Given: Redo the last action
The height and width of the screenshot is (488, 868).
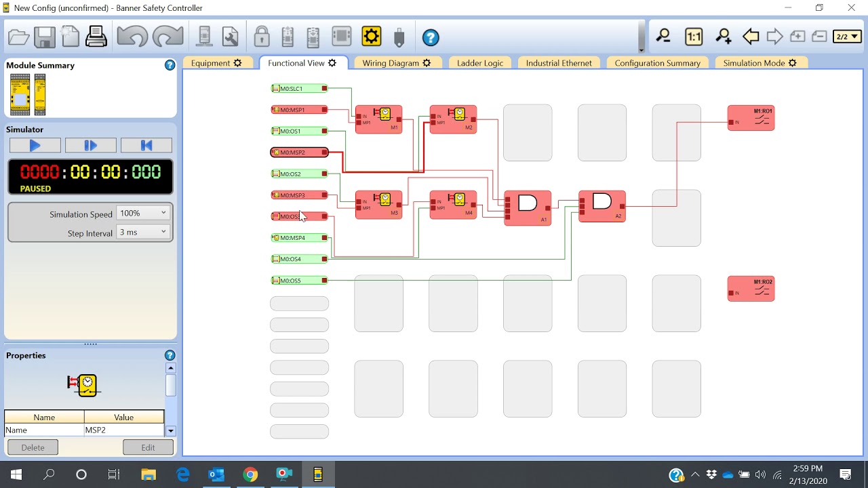Looking at the screenshot, I should point(167,37).
